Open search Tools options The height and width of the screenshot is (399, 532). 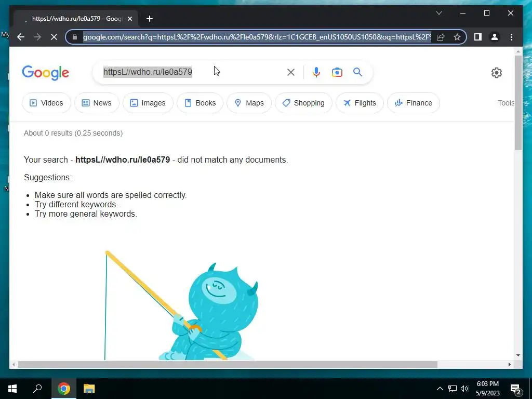click(x=506, y=103)
